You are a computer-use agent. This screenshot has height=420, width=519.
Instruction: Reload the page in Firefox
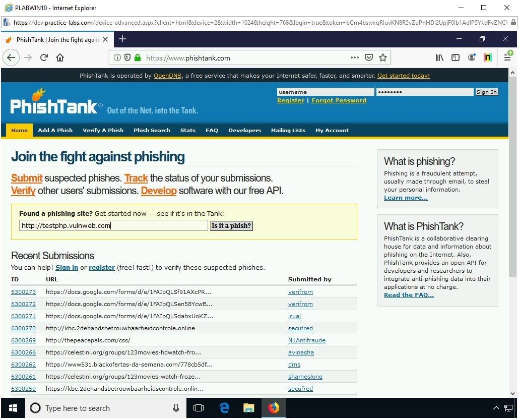pos(44,57)
